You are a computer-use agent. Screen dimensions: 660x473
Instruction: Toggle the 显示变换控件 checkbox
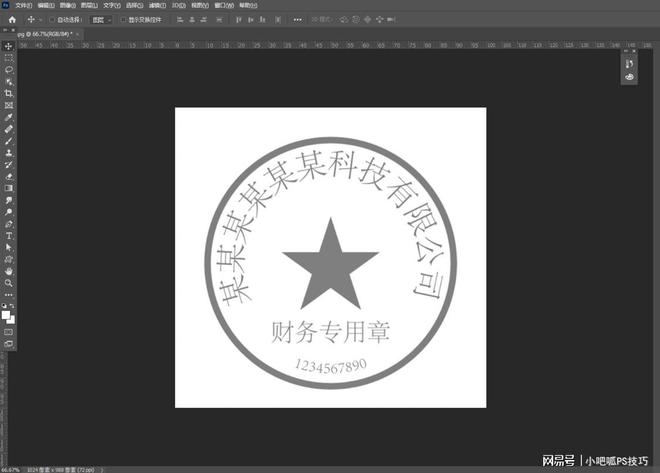click(123, 19)
